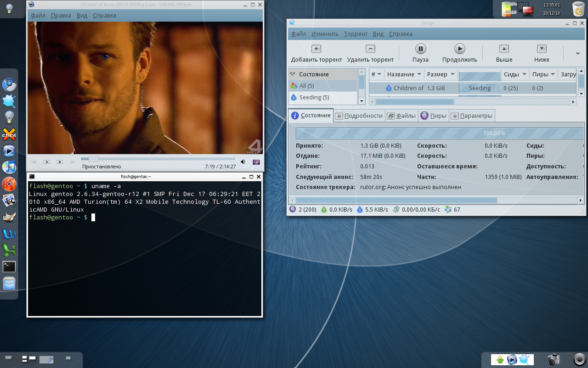Select the Children of torrent row
This screenshot has height=368, width=588.
click(473, 88)
